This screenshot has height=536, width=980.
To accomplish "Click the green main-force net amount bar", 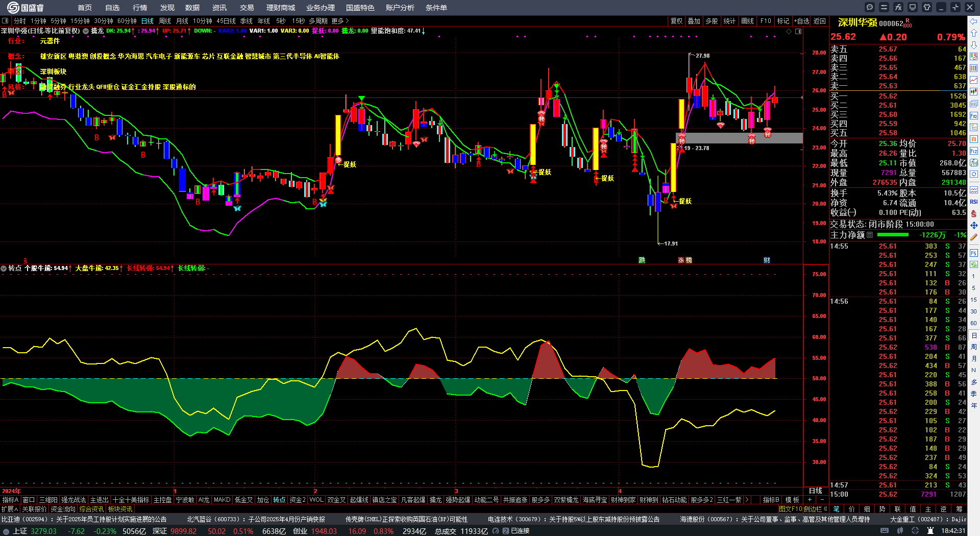I will pyautogui.click(x=893, y=235).
